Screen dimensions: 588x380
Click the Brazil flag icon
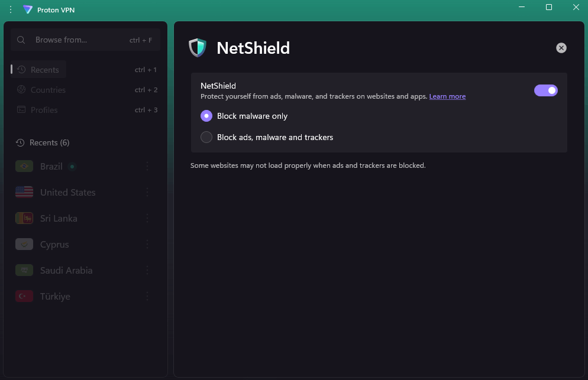tap(24, 166)
